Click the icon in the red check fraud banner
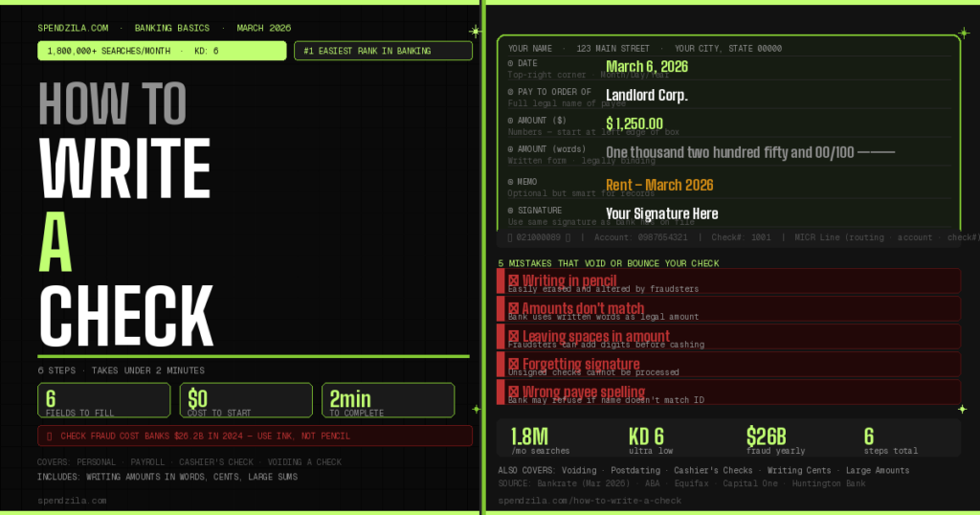980x515 pixels. click(x=49, y=437)
